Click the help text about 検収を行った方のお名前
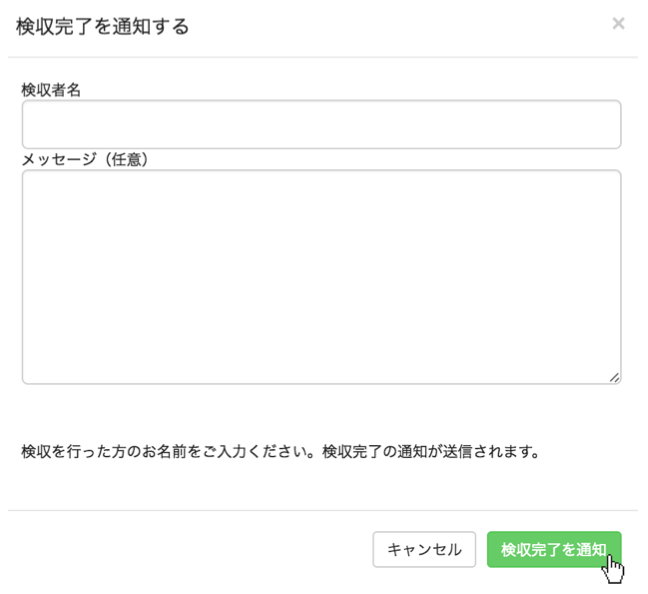This screenshot has width=648, height=594. 280,451
